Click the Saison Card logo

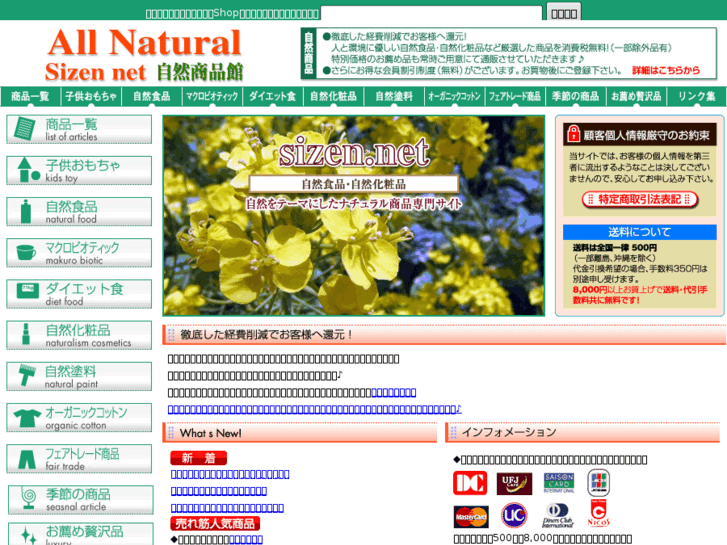click(559, 483)
